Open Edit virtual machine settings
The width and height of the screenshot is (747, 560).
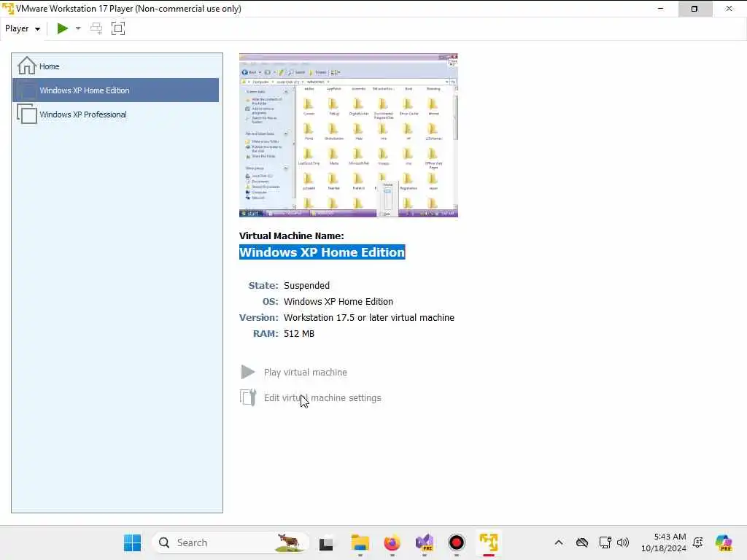(322, 397)
